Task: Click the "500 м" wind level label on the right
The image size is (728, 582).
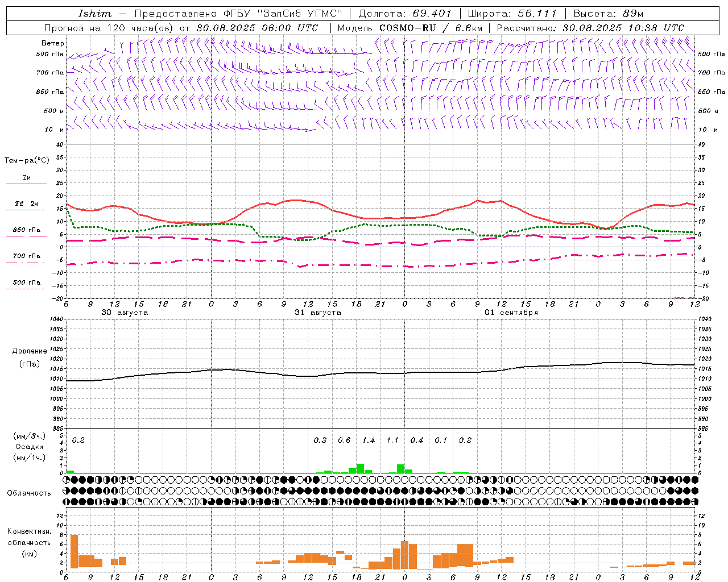Action: click(x=708, y=111)
